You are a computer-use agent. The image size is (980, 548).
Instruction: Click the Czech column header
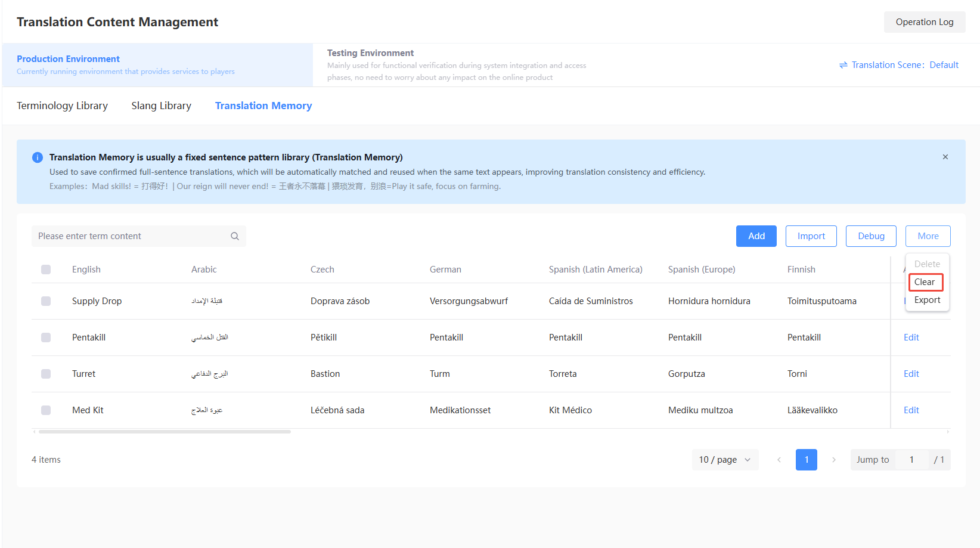(x=322, y=270)
